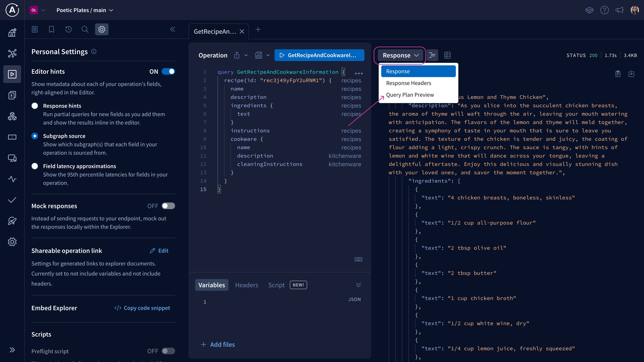
Task: Switch to the Headers tab
Action: 247,285
